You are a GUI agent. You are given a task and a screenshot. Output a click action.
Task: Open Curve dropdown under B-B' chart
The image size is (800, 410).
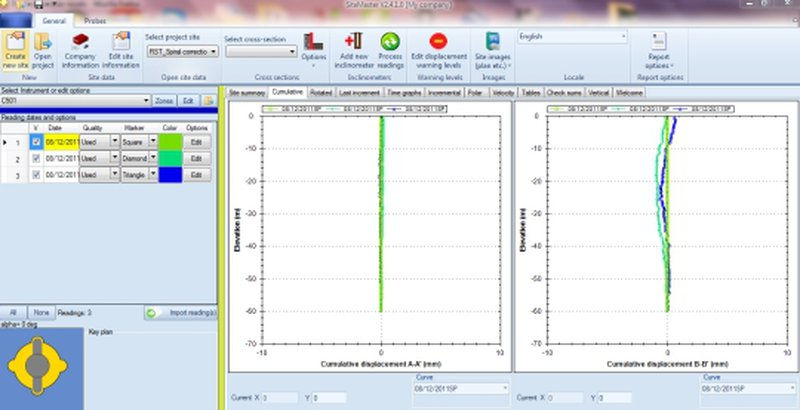pyautogui.click(x=748, y=389)
